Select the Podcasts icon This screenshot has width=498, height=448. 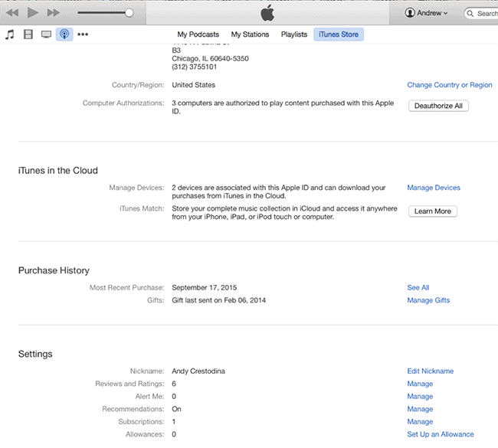64,34
